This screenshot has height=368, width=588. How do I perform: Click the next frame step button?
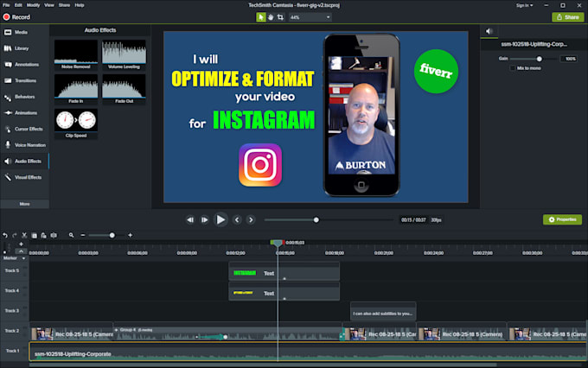(204, 220)
